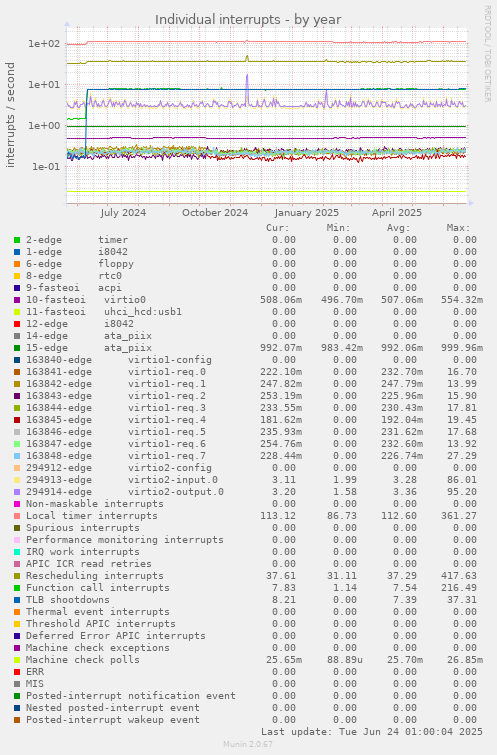Select the Function call interrupts legend label
Image resolution: width=497 pixels, height=755 pixels.
tap(98, 588)
